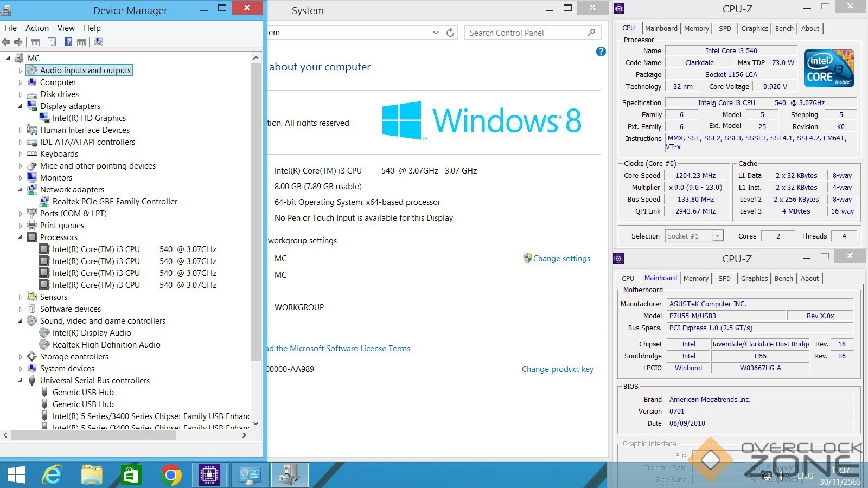Collapse the Processors node
Screen dimensions: 868x488
click(21, 237)
